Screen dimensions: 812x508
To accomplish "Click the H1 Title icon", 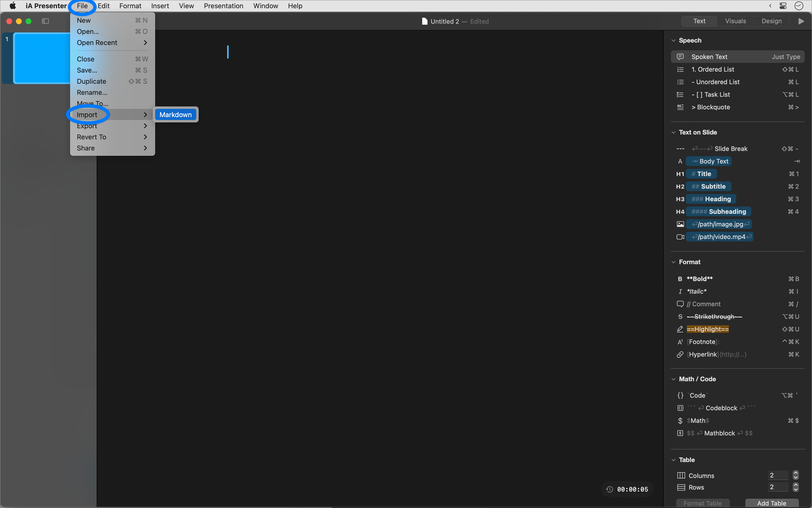I will 680,174.
